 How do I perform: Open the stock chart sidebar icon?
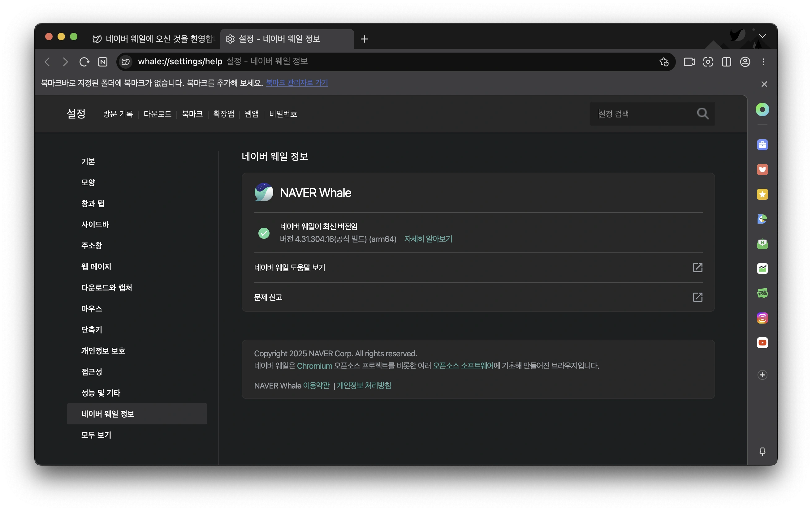click(762, 268)
